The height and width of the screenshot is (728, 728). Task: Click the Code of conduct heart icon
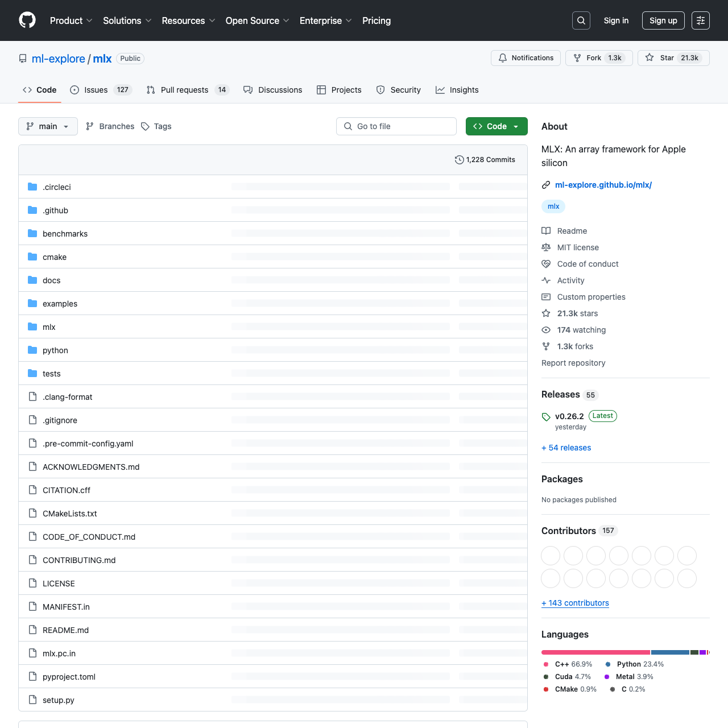pos(546,264)
